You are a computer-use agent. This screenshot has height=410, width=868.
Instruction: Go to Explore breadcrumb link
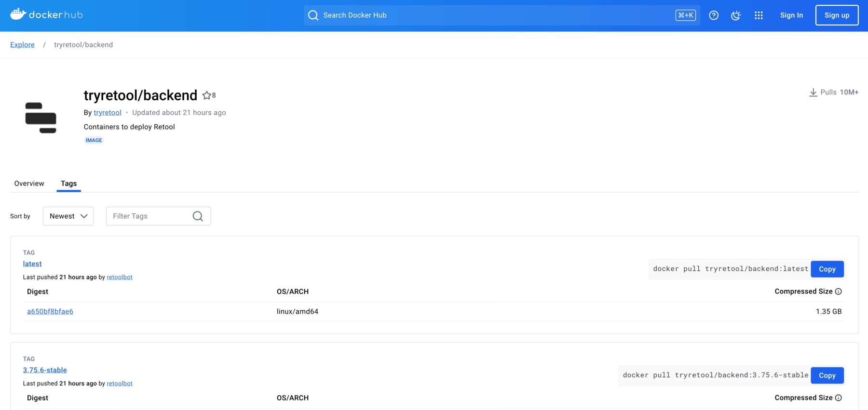22,45
